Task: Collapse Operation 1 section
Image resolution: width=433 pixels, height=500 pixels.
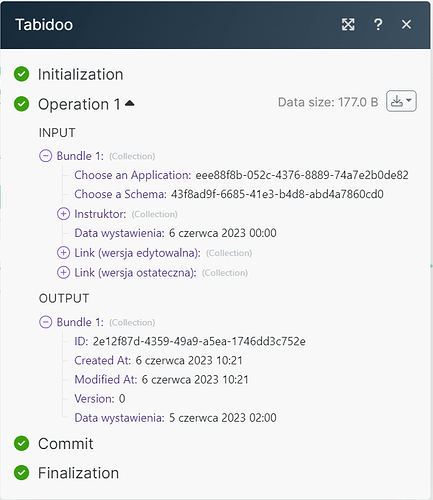Action: coord(130,104)
